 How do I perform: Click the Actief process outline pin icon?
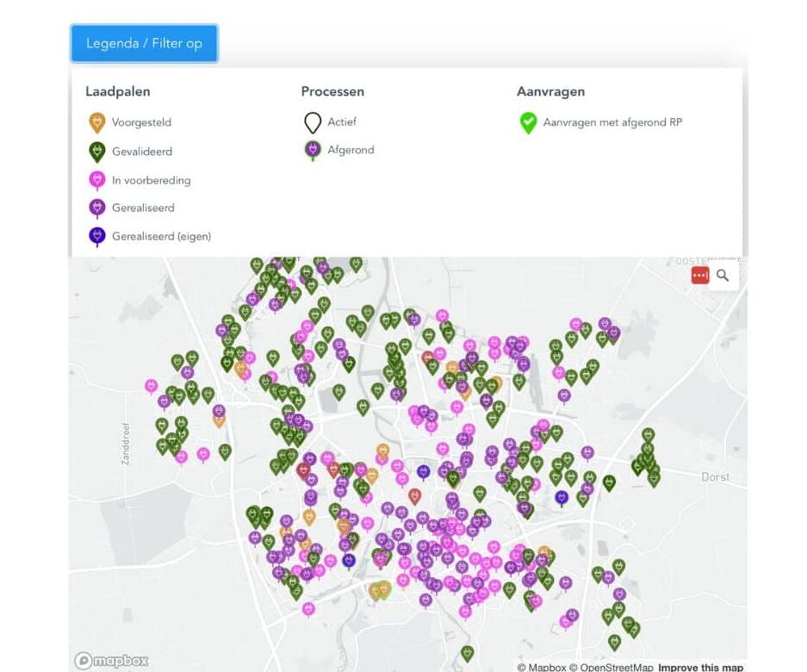pyautogui.click(x=313, y=122)
